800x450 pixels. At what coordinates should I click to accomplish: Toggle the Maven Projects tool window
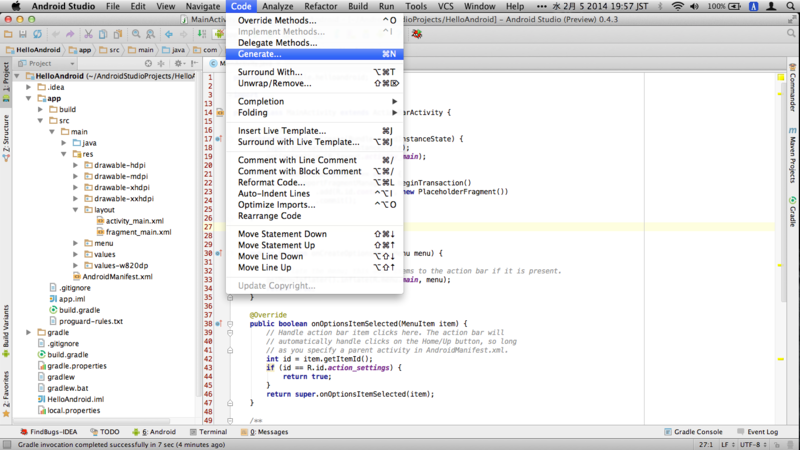[x=792, y=156]
